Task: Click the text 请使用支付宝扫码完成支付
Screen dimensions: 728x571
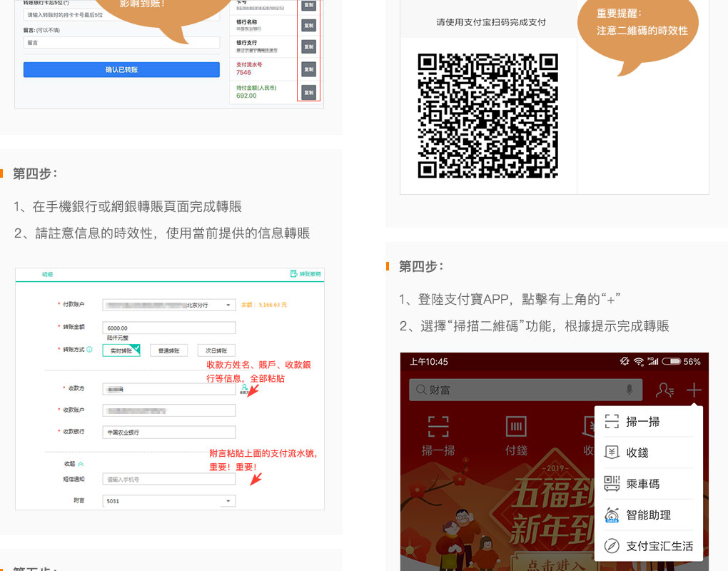Action: click(x=491, y=22)
